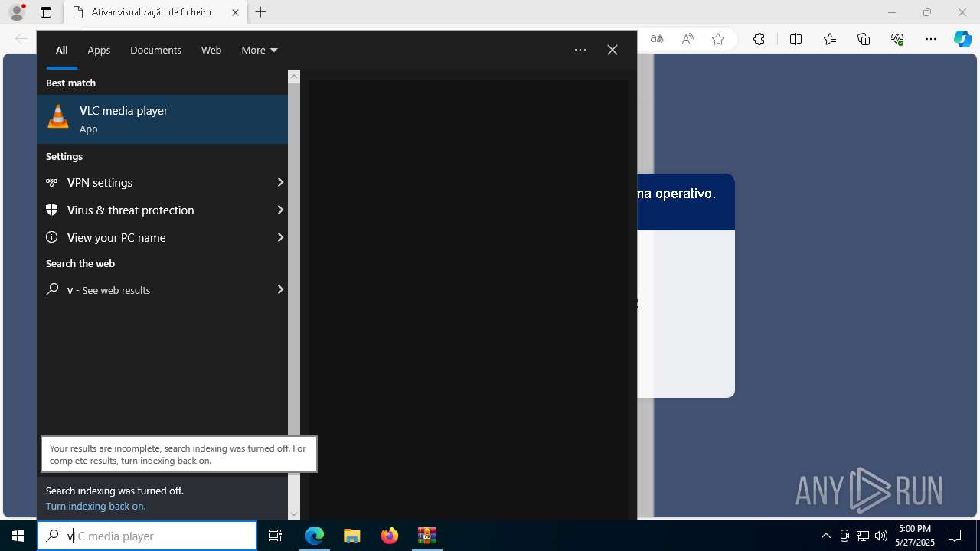Add this page to favorites star

[x=718, y=39]
